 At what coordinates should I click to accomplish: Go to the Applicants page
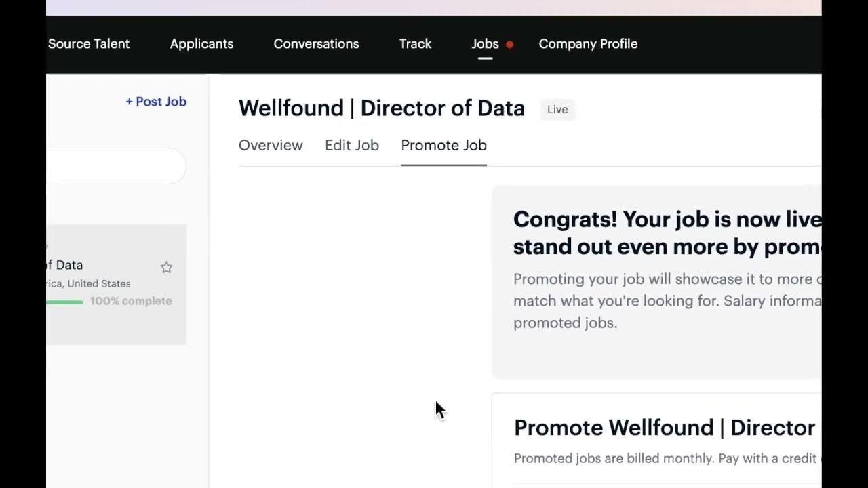tap(201, 44)
